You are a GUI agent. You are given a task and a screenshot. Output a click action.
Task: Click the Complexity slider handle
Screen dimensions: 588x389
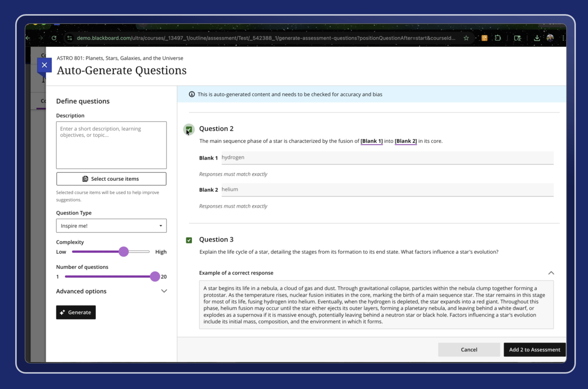(124, 252)
